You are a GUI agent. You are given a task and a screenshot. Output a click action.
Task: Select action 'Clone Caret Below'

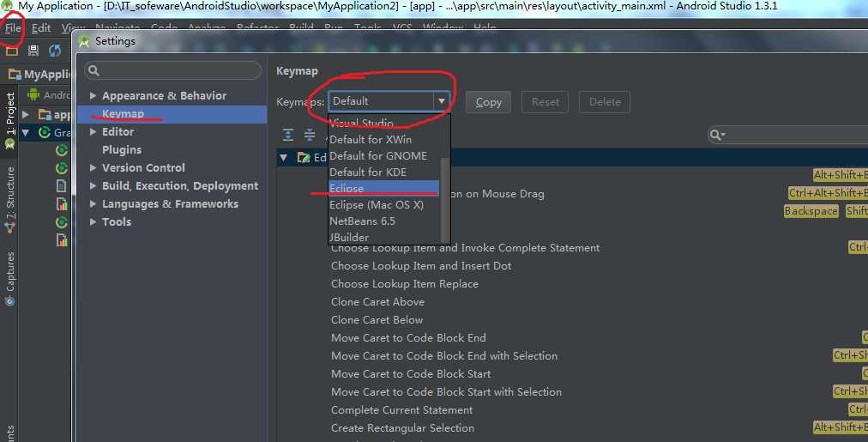tap(377, 319)
